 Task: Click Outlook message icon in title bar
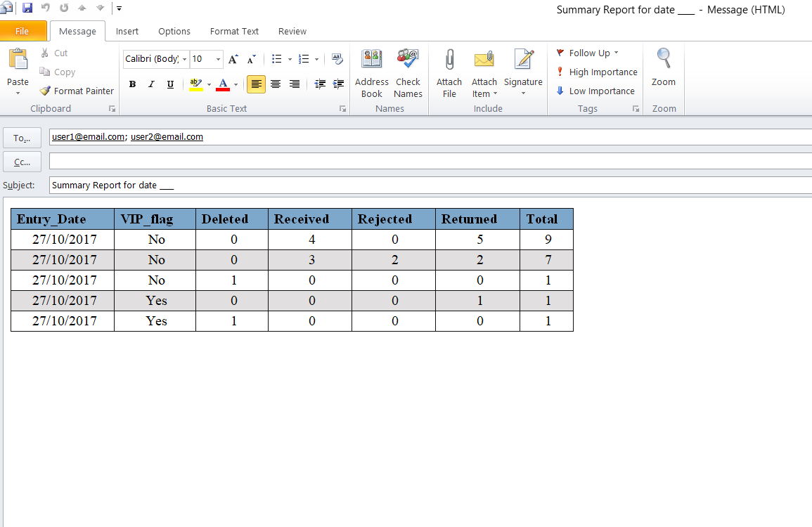[x=7, y=8]
